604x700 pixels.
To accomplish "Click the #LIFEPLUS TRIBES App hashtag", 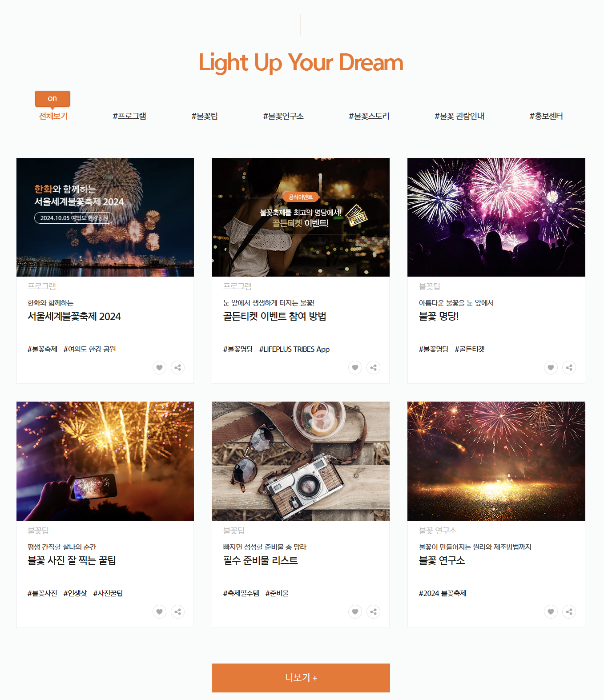I will tap(294, 349).
